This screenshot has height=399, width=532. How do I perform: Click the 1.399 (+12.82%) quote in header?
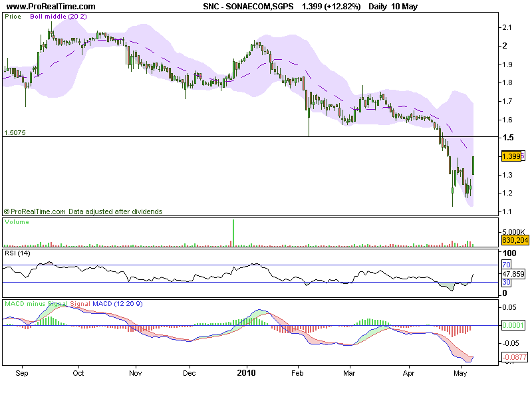[331, 7]
